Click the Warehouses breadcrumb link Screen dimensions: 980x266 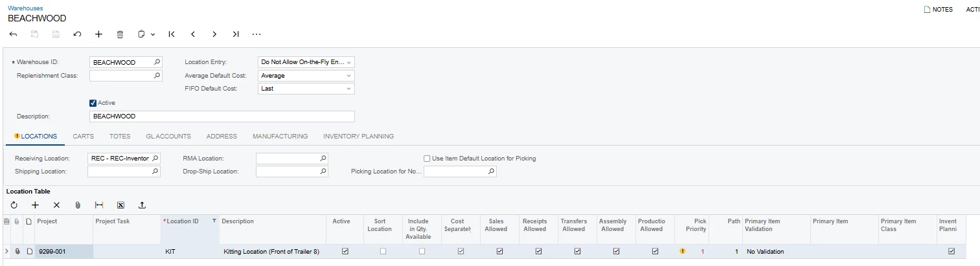pyautogui.click(x=25, y=8)
